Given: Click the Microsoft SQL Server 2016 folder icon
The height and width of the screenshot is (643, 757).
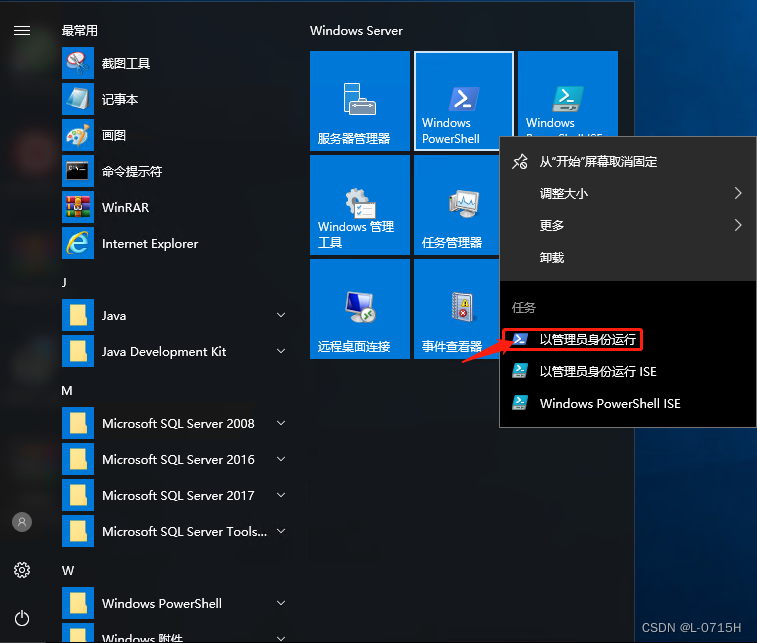Looking at the screenshot, I should pos(78,459).
